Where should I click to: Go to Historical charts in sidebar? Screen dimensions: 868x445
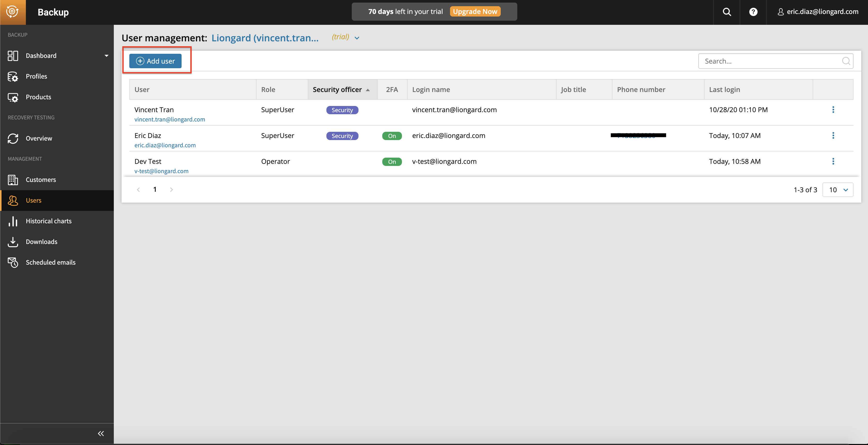49,221
